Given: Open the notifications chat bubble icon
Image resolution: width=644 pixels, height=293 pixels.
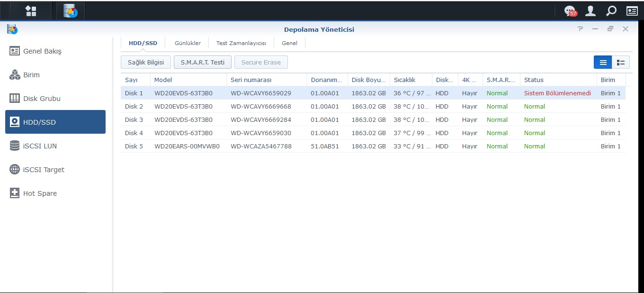Looking at the screenshot, I should (570, 11).
